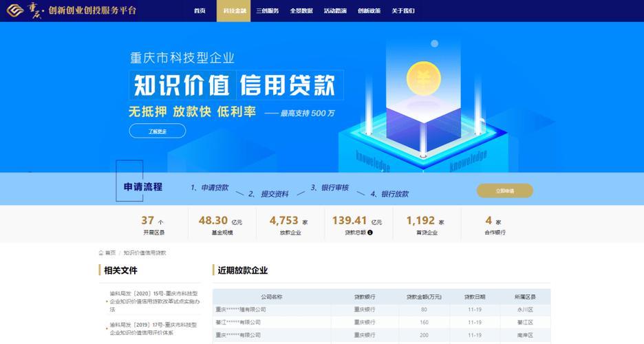Screen dimensions: 644x344
Task: Click the 贷款金额(万元) column header
Action: [423, 297]
